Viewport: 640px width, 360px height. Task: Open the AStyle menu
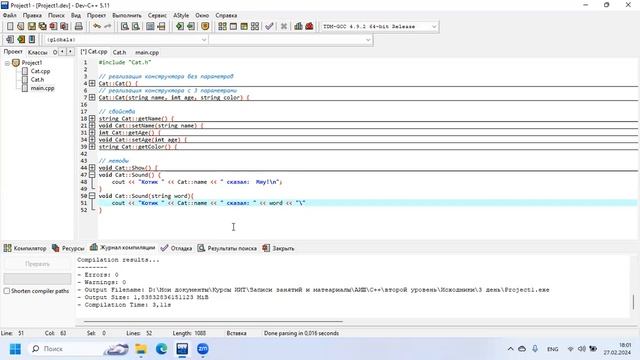pos(181,16)
